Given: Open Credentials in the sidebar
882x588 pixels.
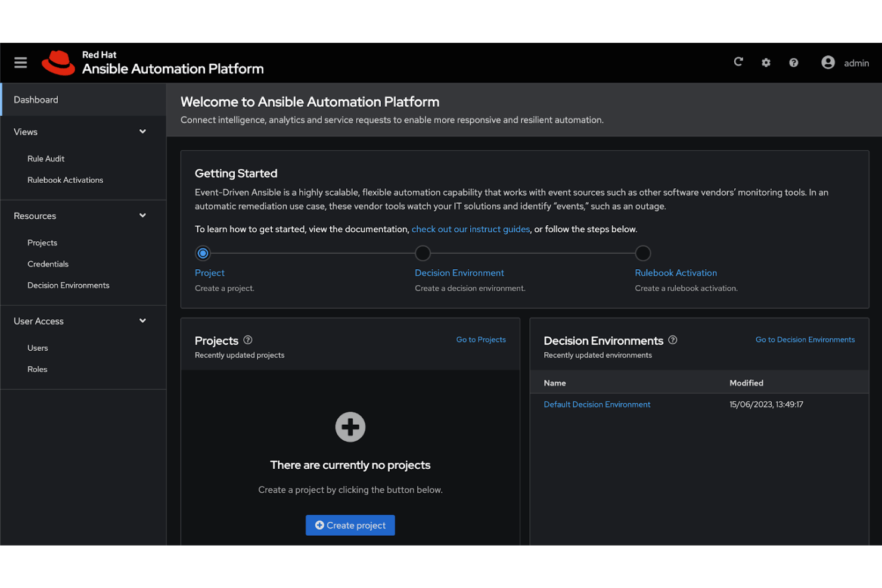Looking at the screenshot, I should coord(48,264).
